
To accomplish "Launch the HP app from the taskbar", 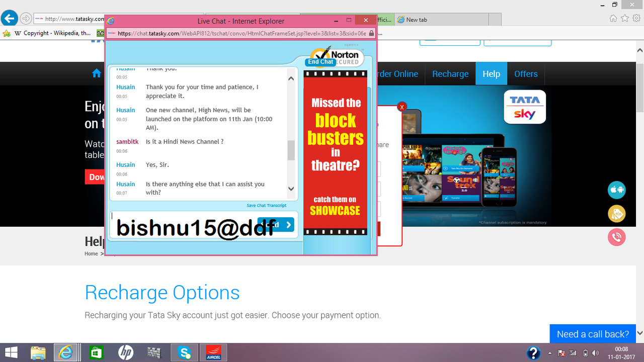I will coord(125,352).
